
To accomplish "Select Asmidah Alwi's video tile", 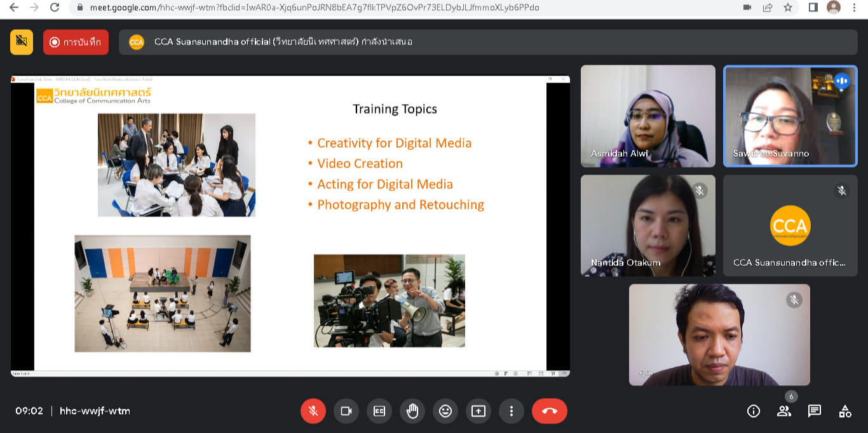I will (x=648, y=116).
